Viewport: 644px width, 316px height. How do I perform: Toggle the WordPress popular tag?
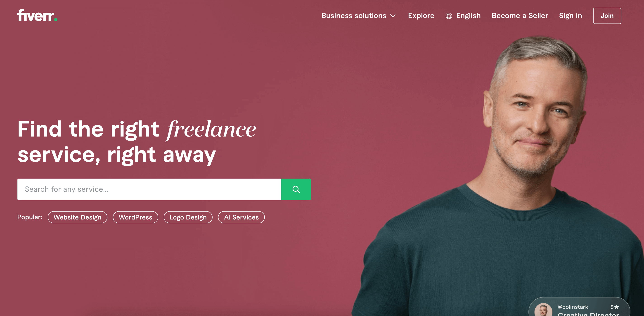tap(135, 217)
